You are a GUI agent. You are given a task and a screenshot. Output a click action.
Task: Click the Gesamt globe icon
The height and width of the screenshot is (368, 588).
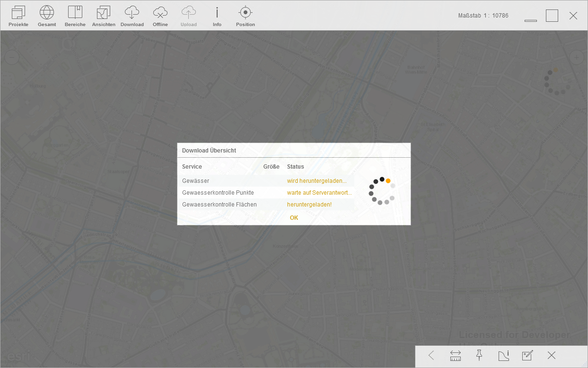(x=47, y=16)
